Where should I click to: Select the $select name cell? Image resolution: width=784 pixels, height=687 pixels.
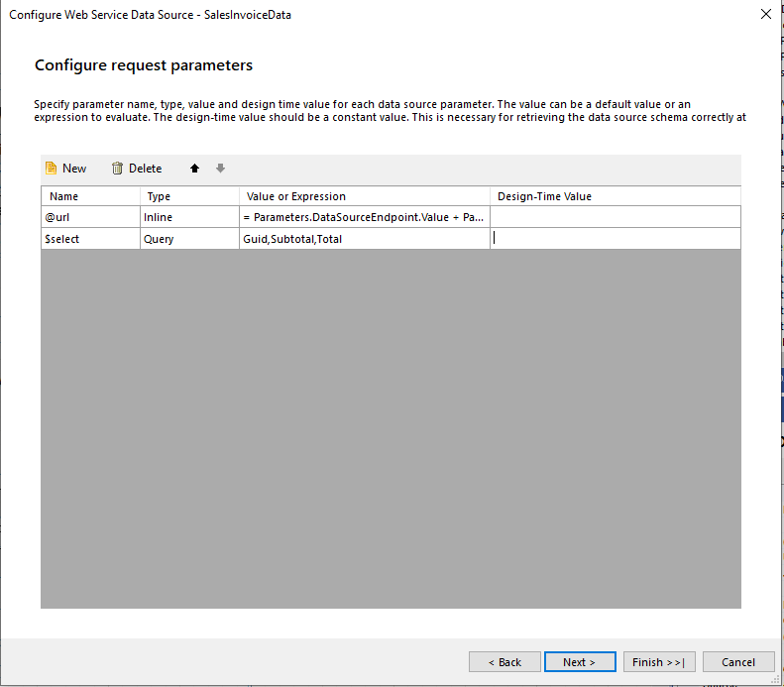tap(90, 239)
